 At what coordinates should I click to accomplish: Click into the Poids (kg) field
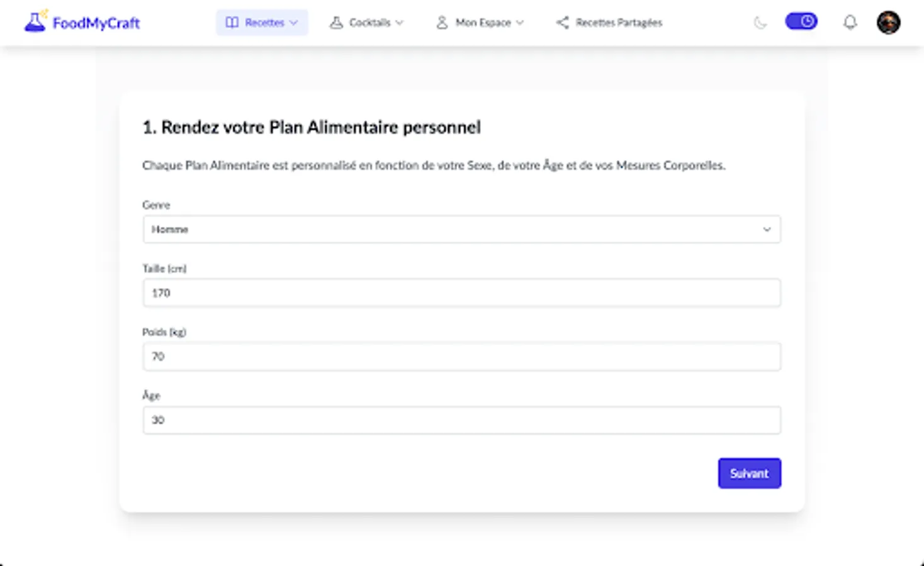click(461, 357)
